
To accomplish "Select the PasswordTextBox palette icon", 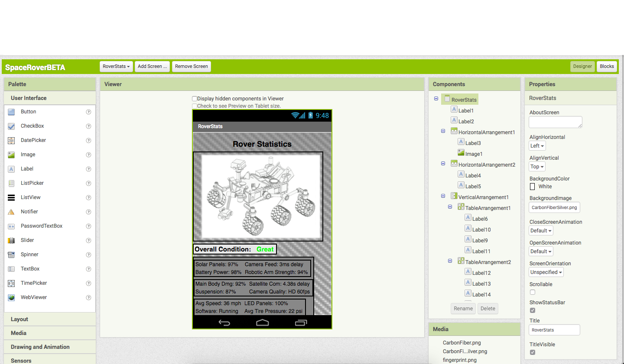I will point(11,226).
